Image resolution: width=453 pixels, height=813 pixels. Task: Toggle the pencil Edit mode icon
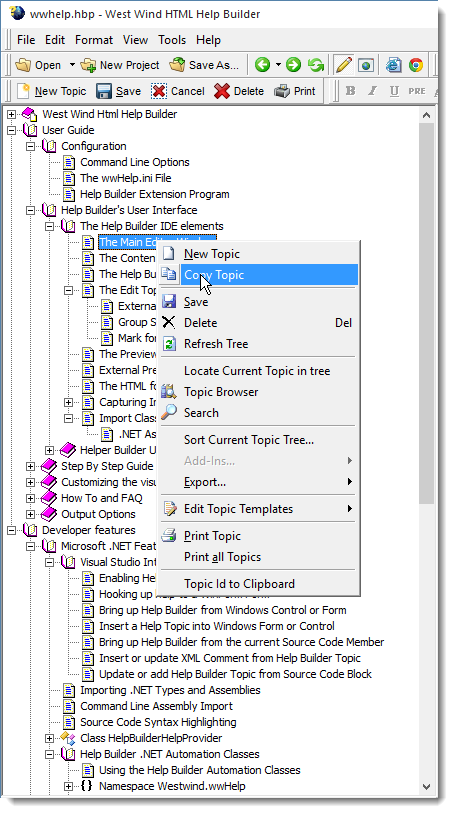[343, 65]
